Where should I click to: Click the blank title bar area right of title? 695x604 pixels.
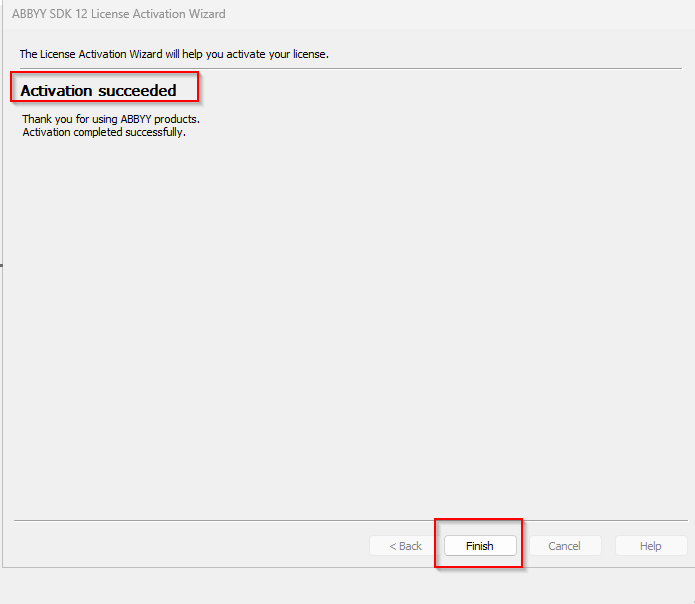450,14
